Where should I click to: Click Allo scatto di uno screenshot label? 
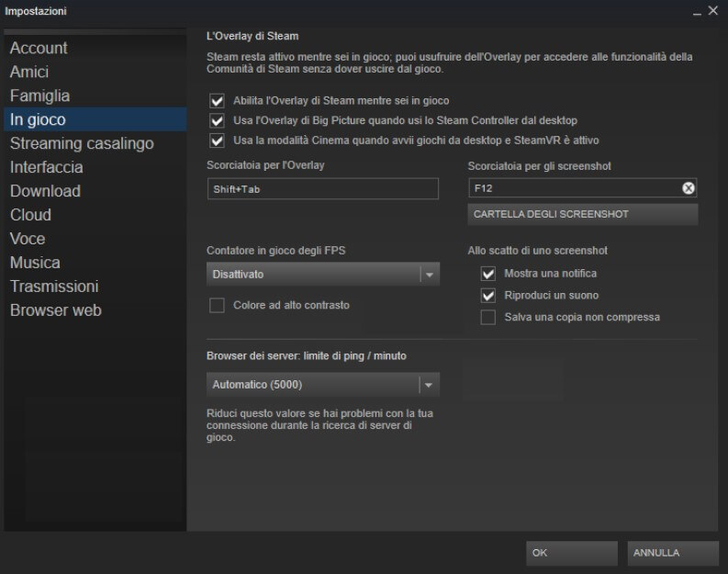pos(538,251)
